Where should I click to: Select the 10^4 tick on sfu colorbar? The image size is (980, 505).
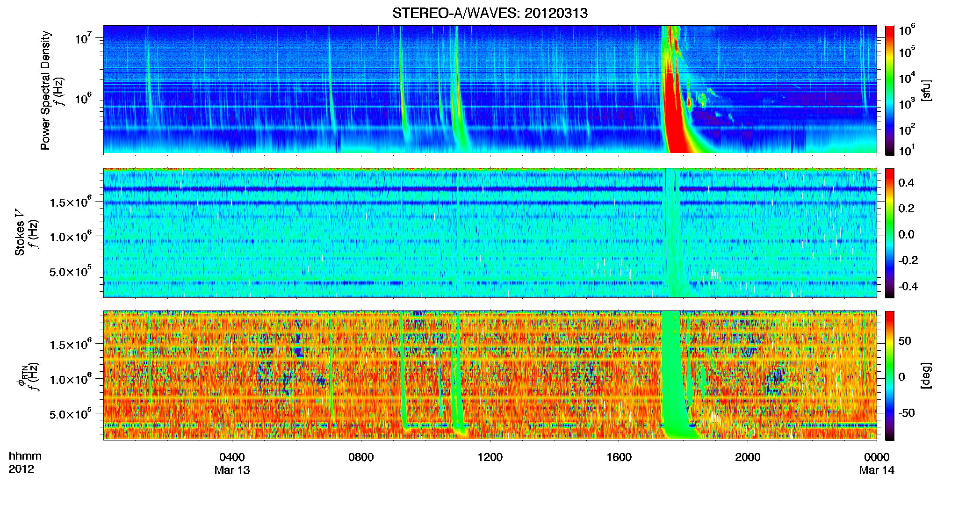click(907, 78)
